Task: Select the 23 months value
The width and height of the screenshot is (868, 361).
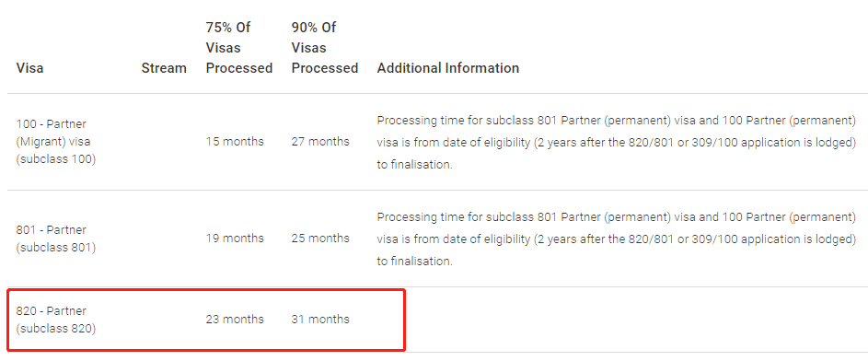Action: pyautogui.click(x=235, y=320)
